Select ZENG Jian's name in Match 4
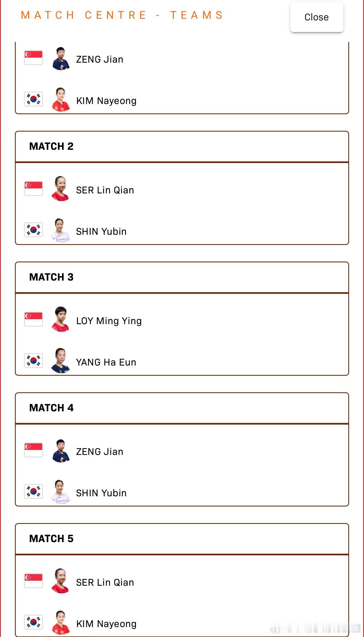Viewport: 364px width, 637px height. coord(100,452)
